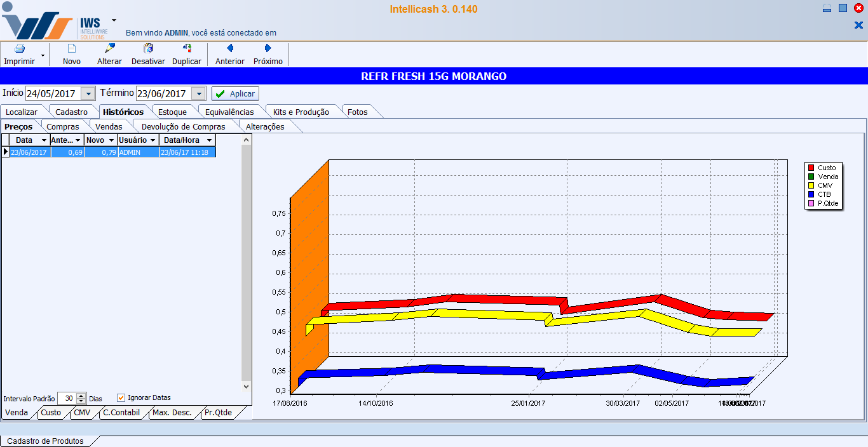868x447 pixels.
Task: Click the red Custo legend swatch
Action: (x=811, y=168)
